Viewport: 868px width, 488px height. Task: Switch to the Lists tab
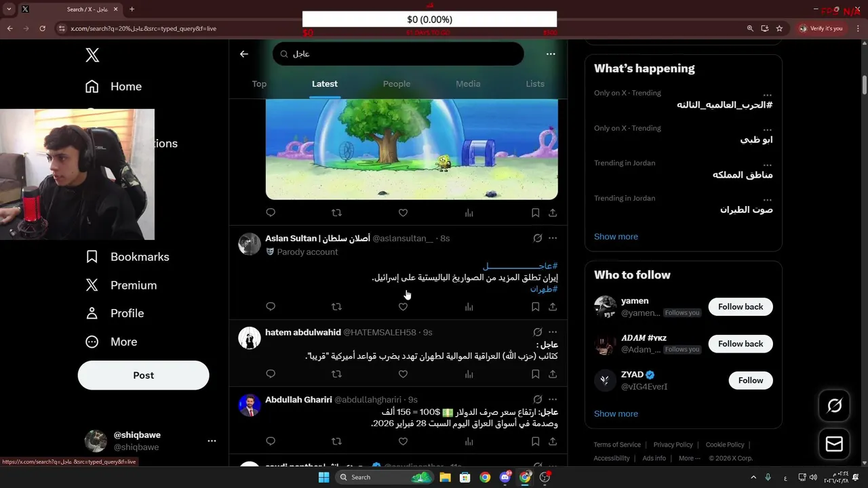point(535,84)
